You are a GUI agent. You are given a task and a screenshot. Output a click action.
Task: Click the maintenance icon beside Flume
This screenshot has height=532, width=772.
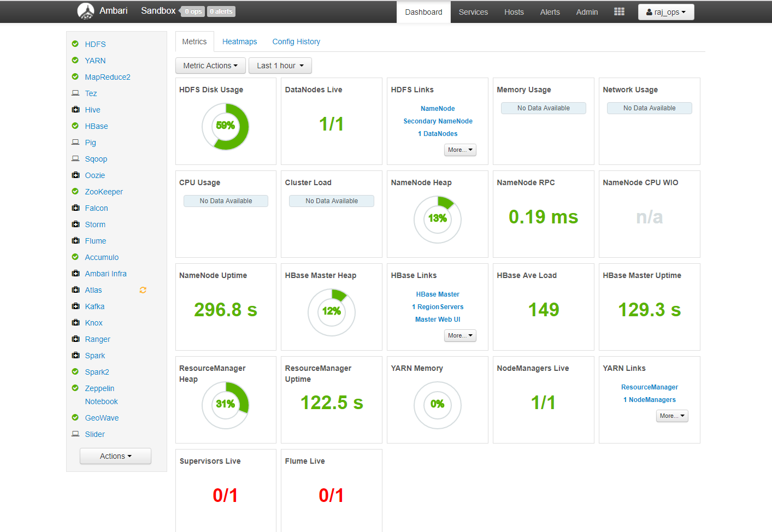click(75, 240)
